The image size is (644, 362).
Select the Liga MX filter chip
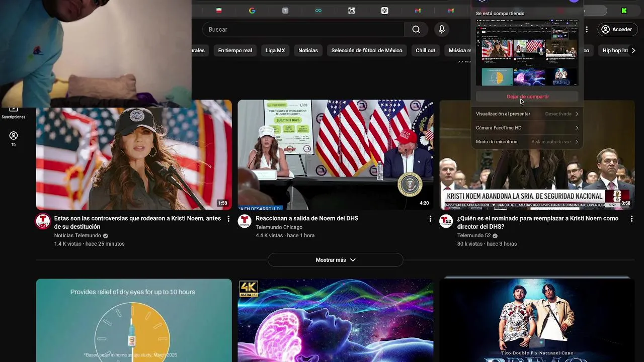pos(275,50)
